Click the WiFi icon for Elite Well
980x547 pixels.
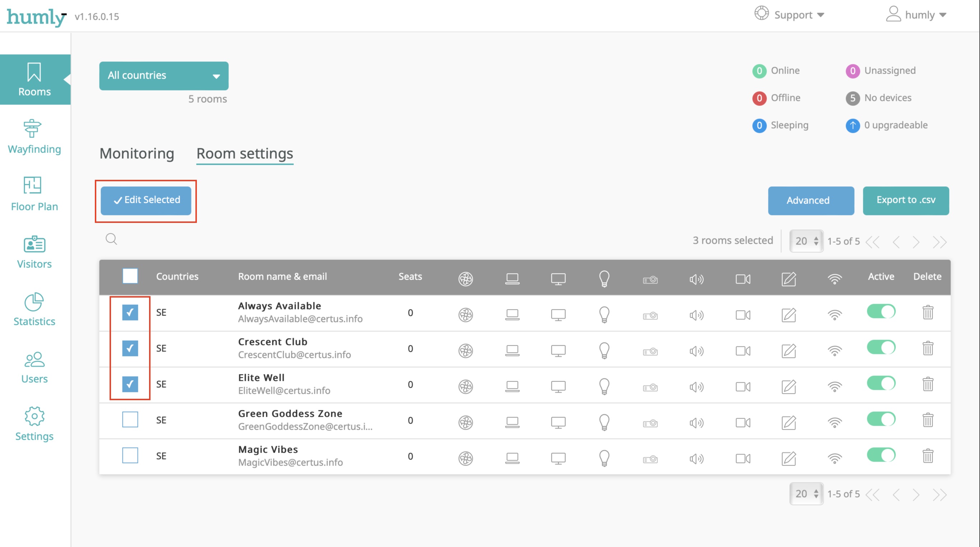[x=835, y=384]
